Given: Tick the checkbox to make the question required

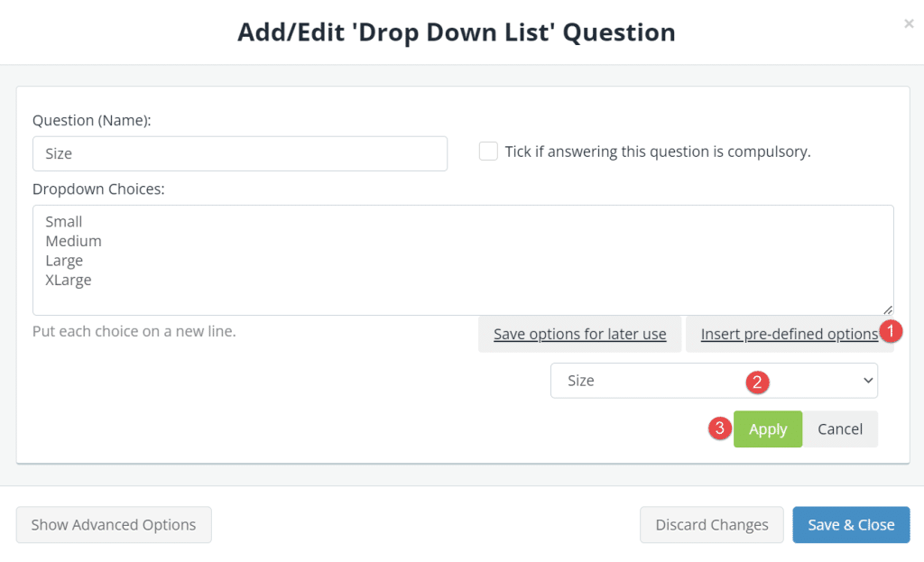Looking at the screenshot, I should 488,151.
